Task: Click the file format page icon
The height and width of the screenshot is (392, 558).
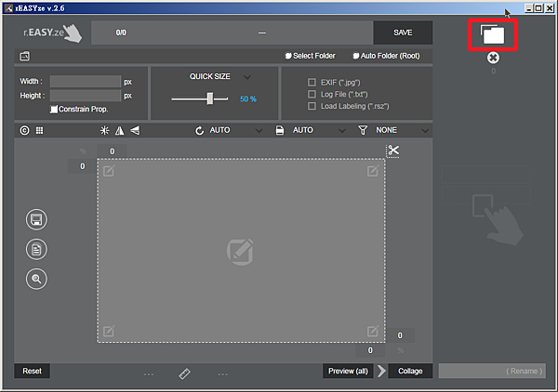Action: [x=280, y=130]
